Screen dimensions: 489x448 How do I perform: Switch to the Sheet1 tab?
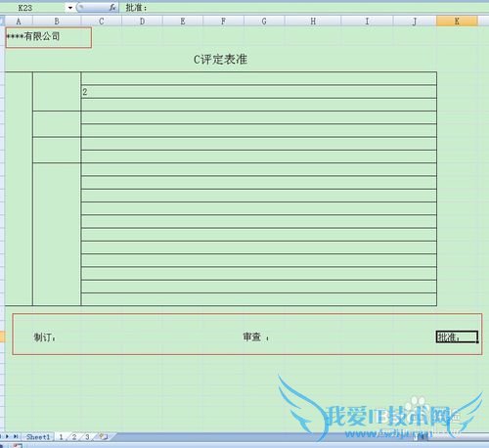pyautogui.click(x=38, y=437)
